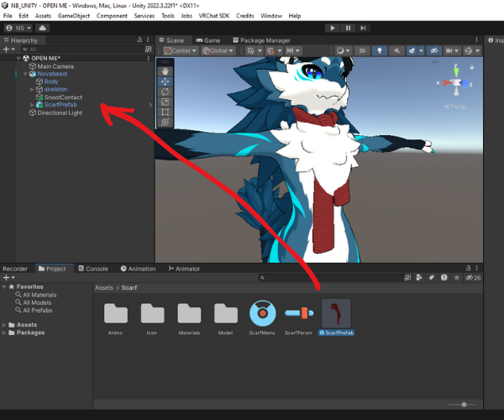Select the Transform tool
504x420 pixels.
pos(165,122)
